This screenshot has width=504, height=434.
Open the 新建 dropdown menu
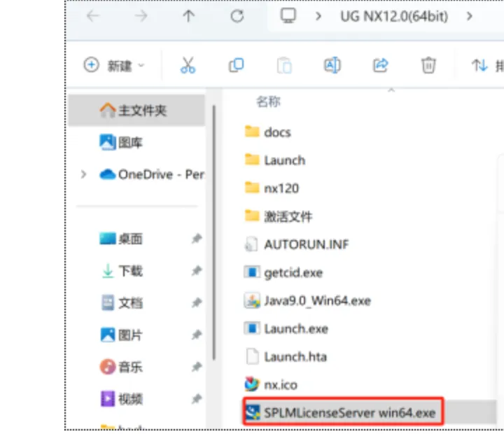(114, 65)
